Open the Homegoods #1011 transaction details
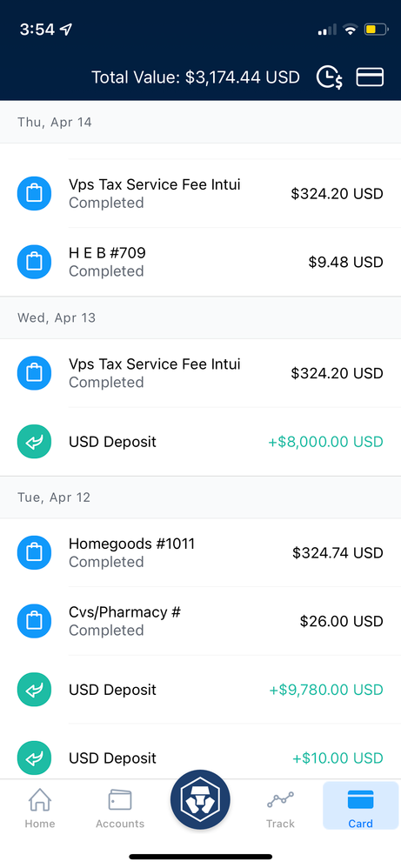Image resolution: width=401 pixels, height=868 pixels. 200,552
